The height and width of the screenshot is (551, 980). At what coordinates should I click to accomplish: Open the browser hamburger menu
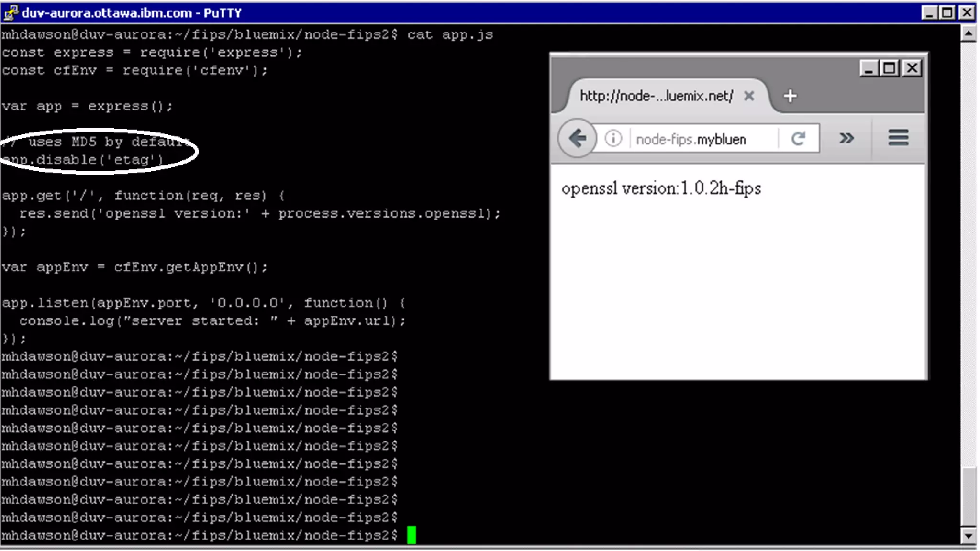(x=898, y=138)
